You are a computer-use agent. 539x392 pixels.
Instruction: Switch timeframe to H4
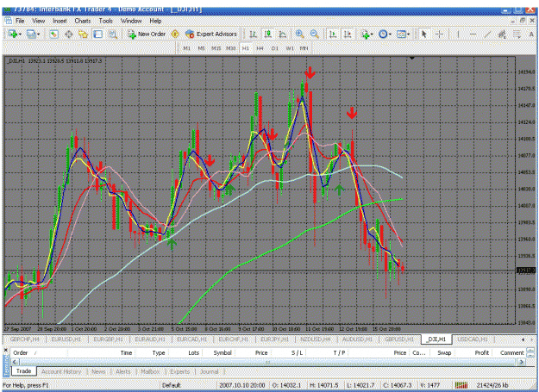click(260, 48)
